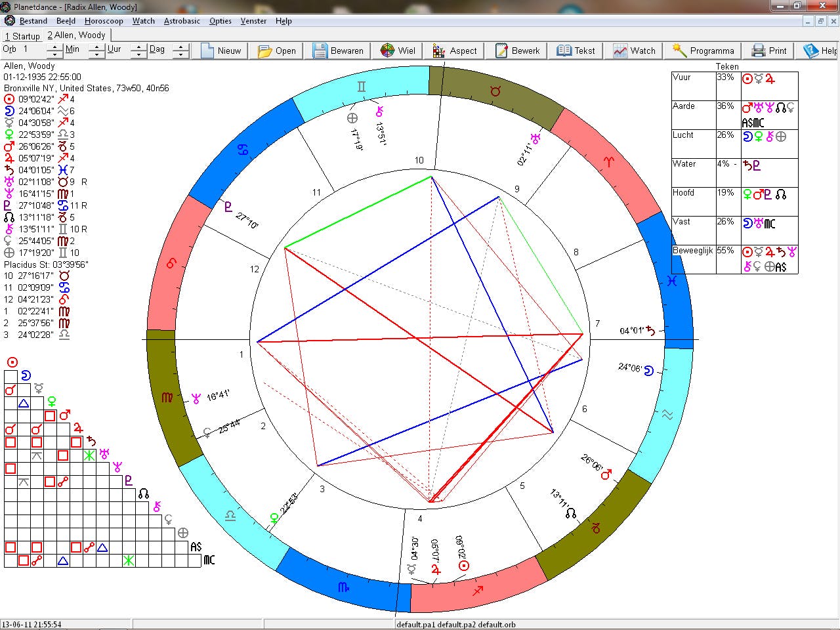Select the Jupiter glyph on the chart wheel
The height and width of the screenshot is (630, 840).
[x=436, y=570]
